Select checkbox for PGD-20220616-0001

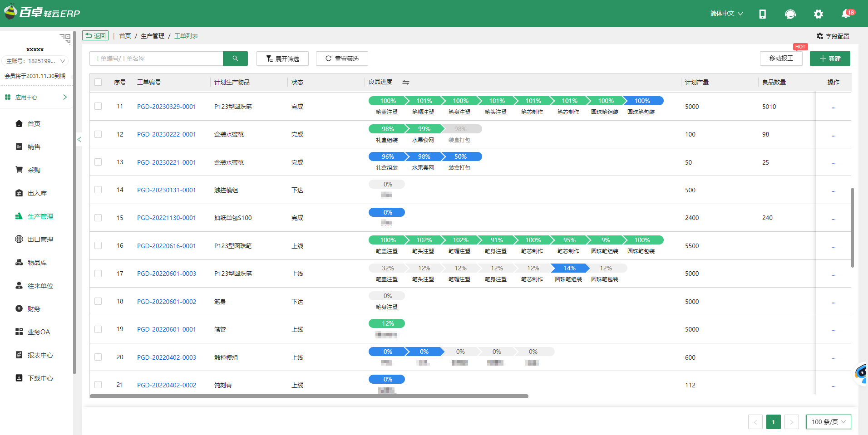point(98,245)
